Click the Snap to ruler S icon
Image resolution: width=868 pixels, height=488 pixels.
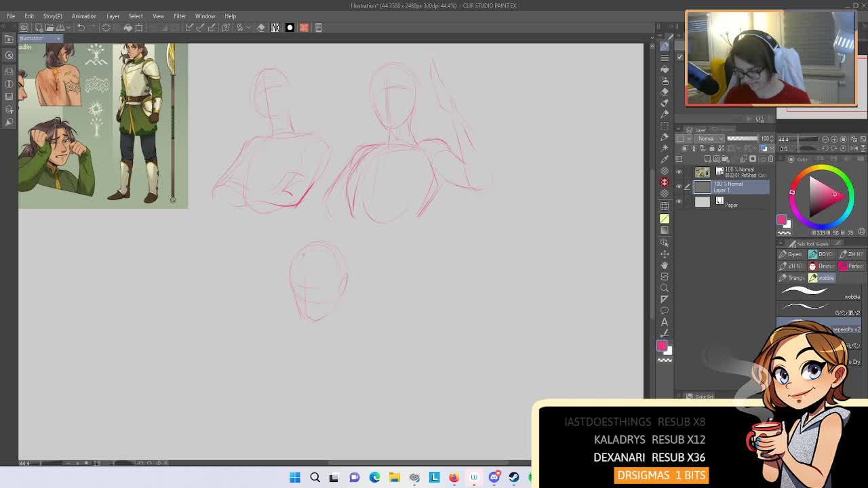click(239, 28)
